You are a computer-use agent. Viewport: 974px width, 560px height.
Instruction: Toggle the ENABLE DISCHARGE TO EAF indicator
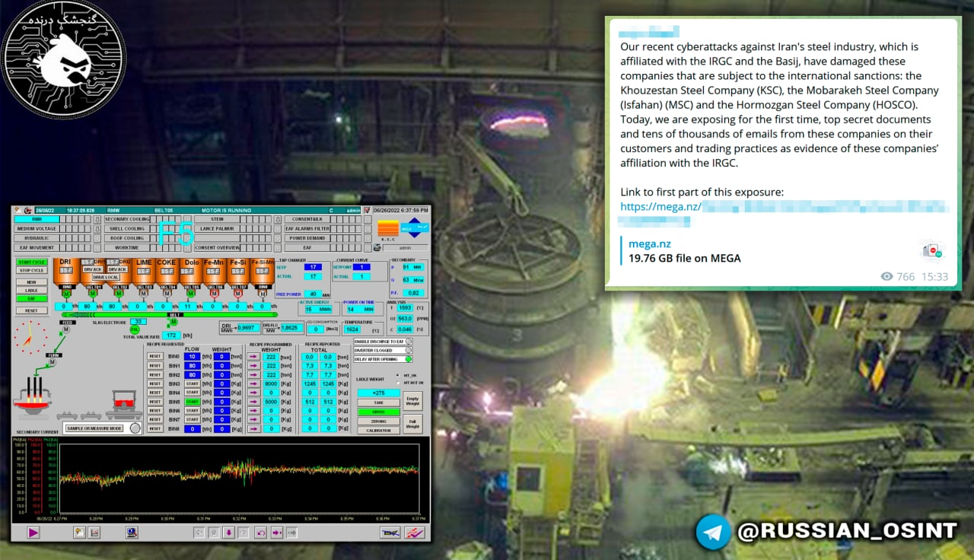click(x=409, y=342)
